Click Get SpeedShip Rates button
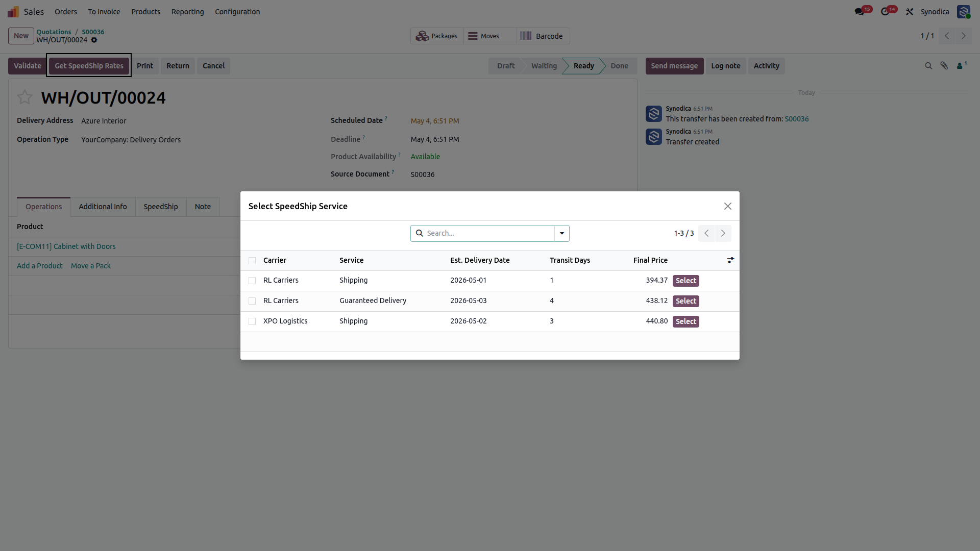 coord(89,66)
